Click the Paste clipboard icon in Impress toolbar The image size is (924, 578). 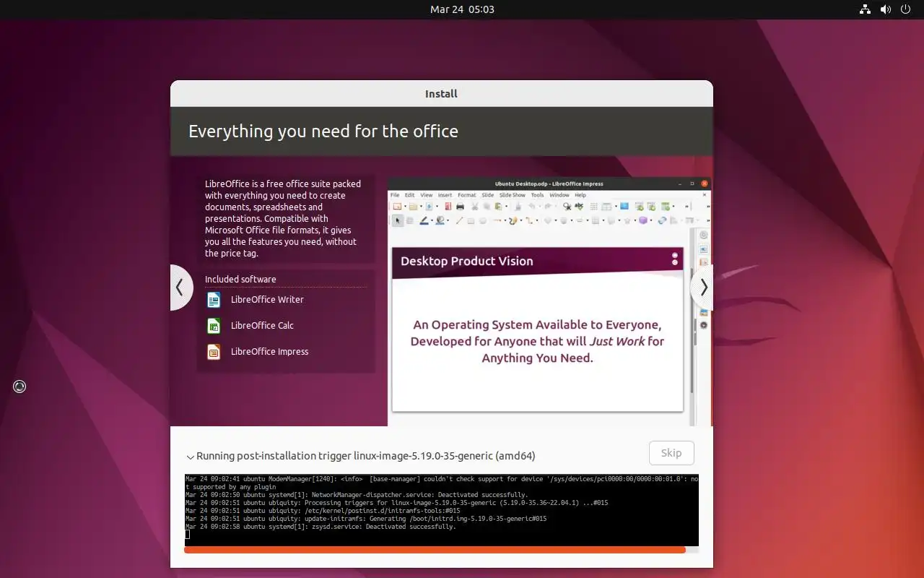[x=498, y=206]
